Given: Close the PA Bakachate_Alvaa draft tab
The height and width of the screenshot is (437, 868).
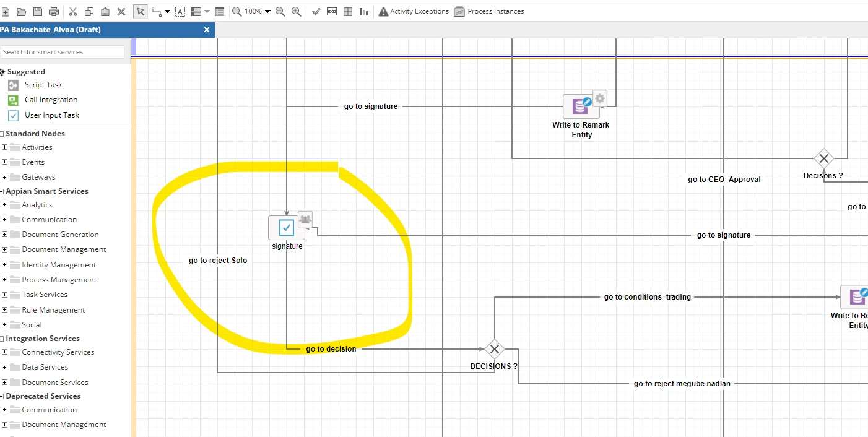Looking at the screenshot, I should click(207, 30).
